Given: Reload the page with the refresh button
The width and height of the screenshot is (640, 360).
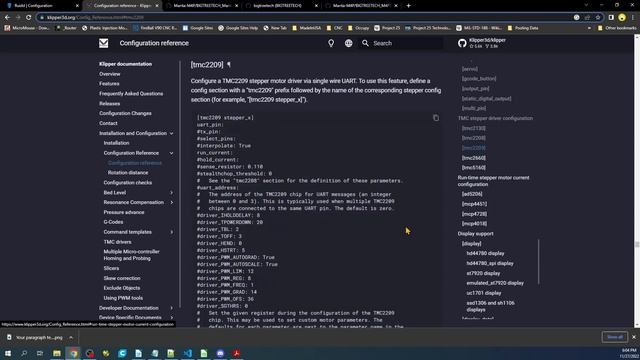Looking at the screenshot, I should coord(29,17).
